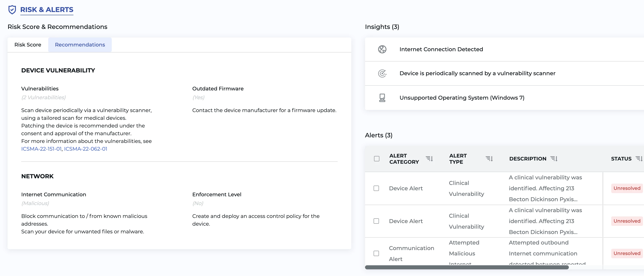Click the Internet Connection Detected globe icon
The height and width of the screenshot is (276, 644).
[382, 49]
